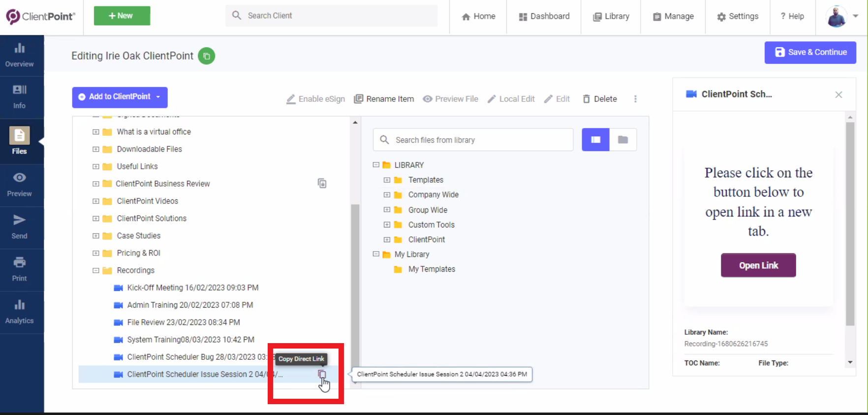Open the Overview sidebar section
The height and width of the screenshot is (415, 868).
(x=20, y=56)
